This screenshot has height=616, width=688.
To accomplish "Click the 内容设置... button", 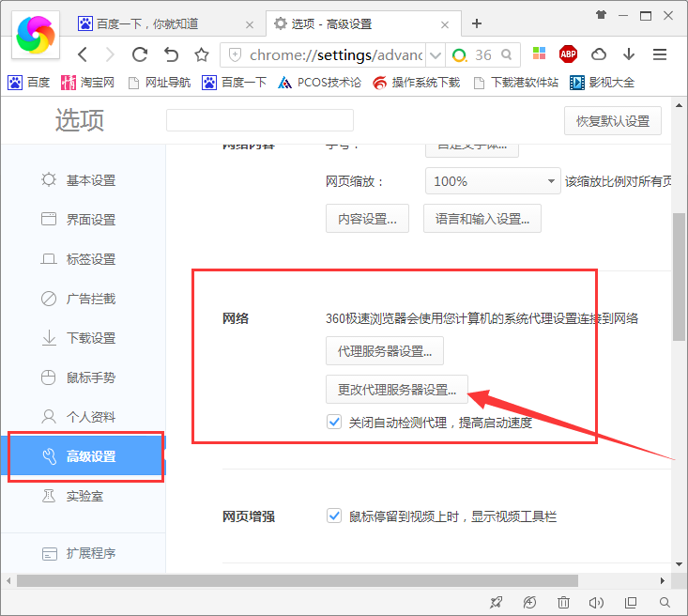I will (367, 218).
